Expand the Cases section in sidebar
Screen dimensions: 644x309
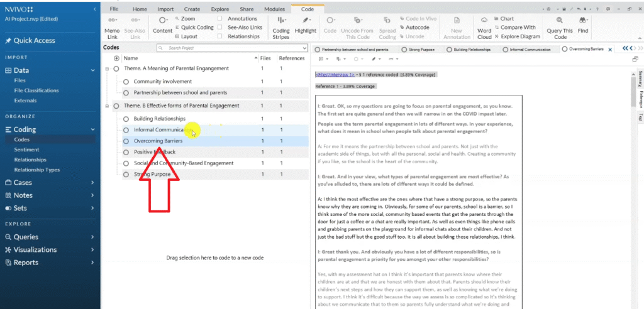click(x=92, y=183)
